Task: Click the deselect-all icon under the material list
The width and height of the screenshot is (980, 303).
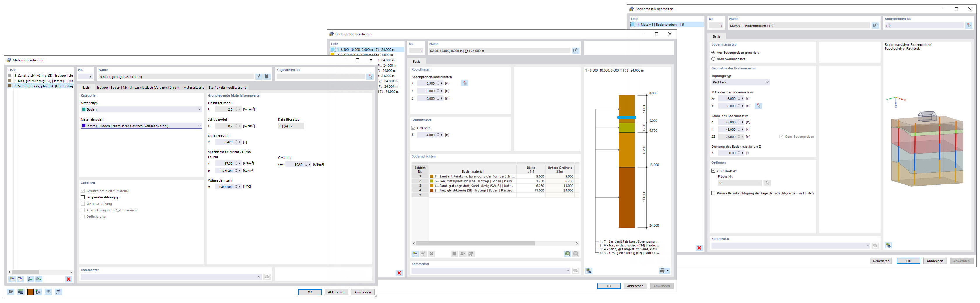Action: pos(39,279)
